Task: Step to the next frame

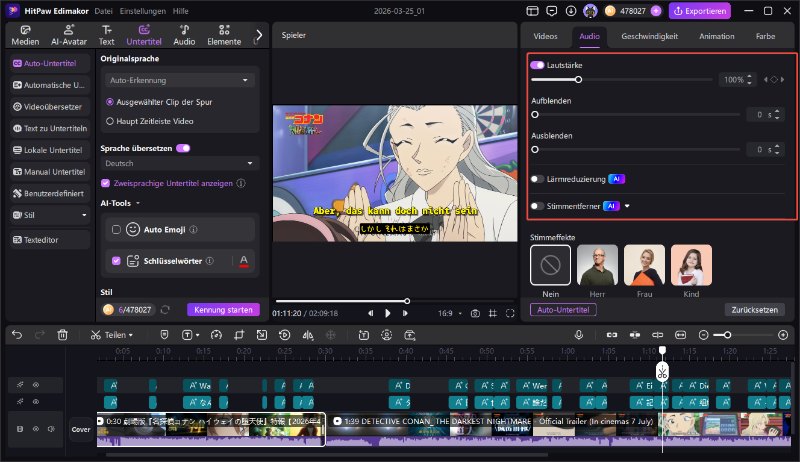Action: coord(405,313)
